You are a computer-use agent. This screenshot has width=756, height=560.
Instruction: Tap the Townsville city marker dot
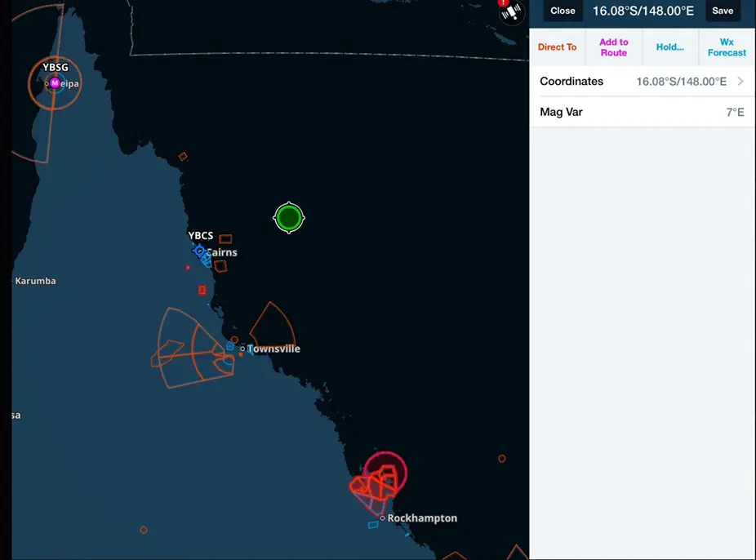[242, 349]
